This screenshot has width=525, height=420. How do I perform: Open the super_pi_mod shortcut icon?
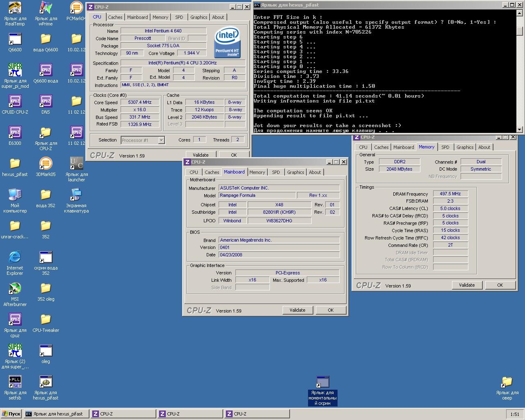[x=15, y=70]
